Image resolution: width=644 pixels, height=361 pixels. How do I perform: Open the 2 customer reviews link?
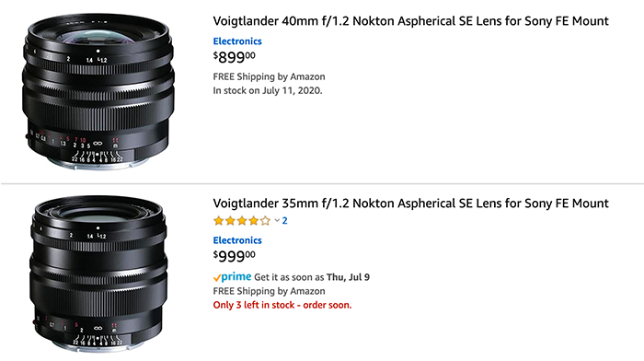pos(284,221)
